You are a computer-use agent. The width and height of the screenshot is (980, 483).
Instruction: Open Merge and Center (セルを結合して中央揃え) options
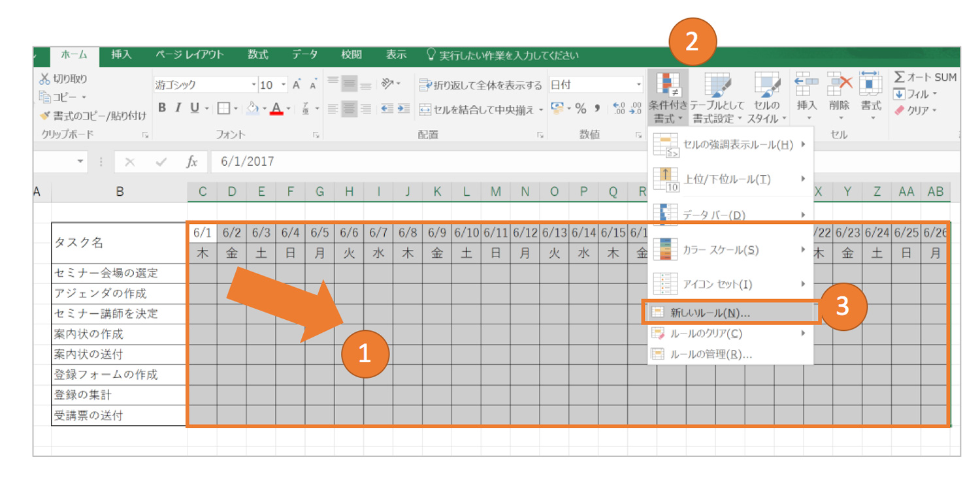coord(541,110)
